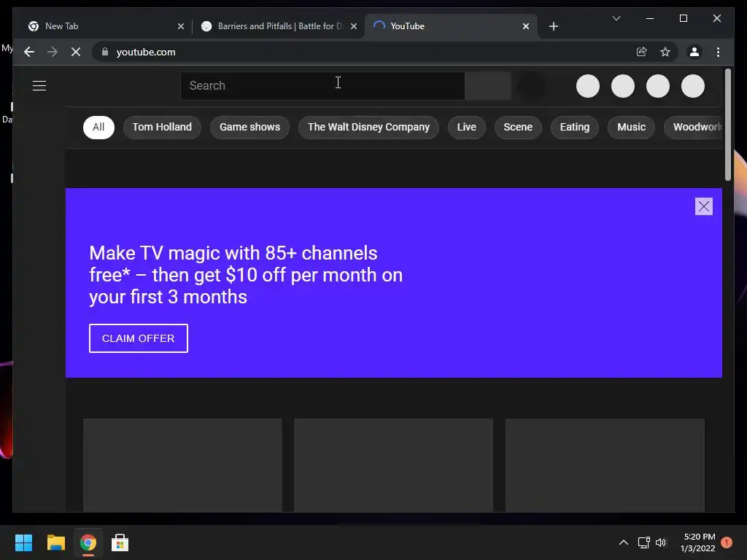Viewport: 747px width, 560px height.
Task: Open the notification badge
Action: pos(727,542)
